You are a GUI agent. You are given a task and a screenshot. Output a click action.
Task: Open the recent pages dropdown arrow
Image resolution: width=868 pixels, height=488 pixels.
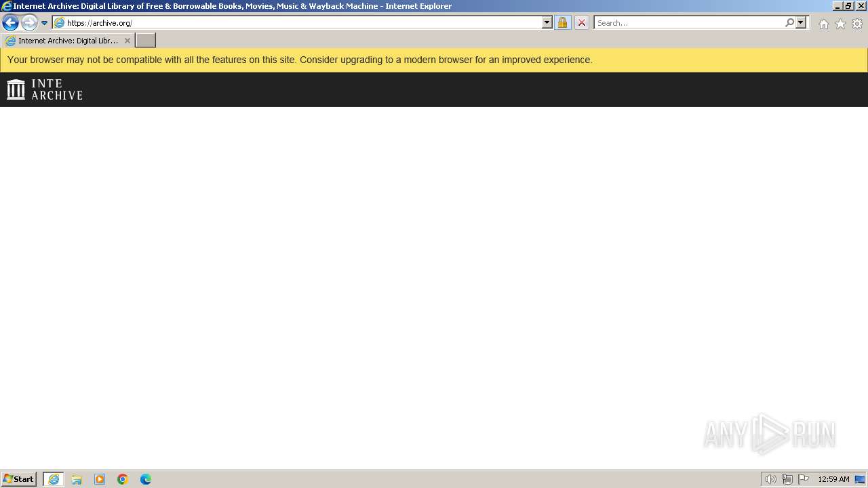click(45, 23)
